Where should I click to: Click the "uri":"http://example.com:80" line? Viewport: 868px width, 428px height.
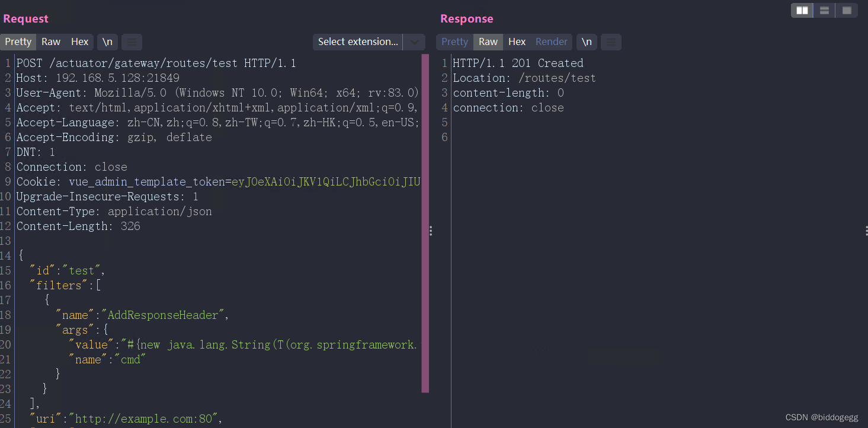(126, 419)
